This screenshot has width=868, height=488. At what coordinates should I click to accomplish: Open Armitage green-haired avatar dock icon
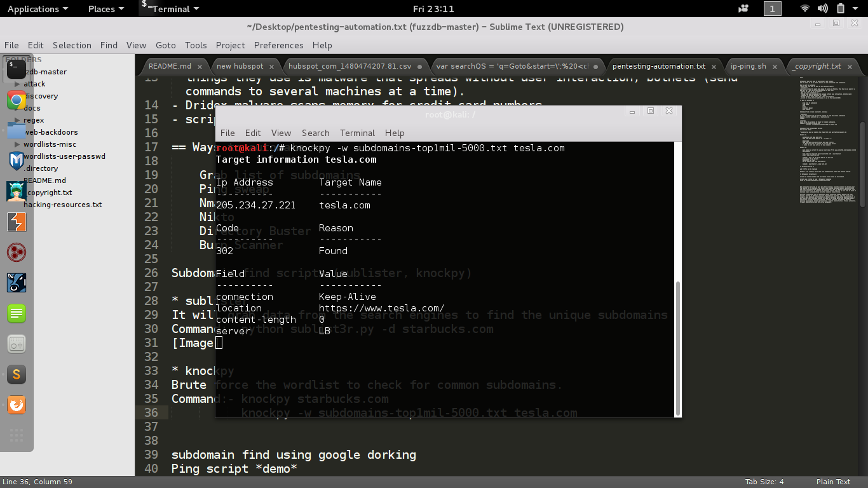click(x=17, y=191)
